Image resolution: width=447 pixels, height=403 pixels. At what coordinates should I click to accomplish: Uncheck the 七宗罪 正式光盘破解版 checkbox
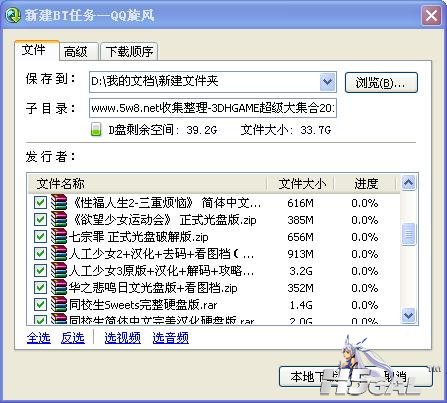click(x=40, y=236)
